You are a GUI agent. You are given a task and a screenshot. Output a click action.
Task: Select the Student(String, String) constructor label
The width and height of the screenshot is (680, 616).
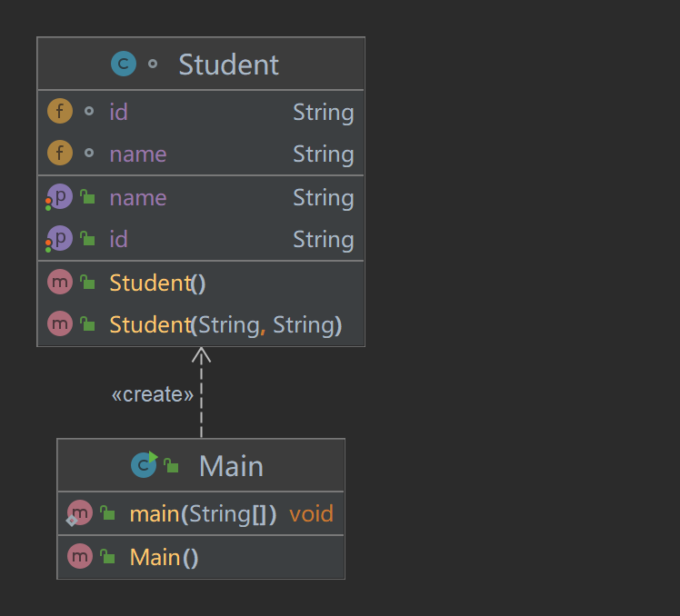coord(225,324)
